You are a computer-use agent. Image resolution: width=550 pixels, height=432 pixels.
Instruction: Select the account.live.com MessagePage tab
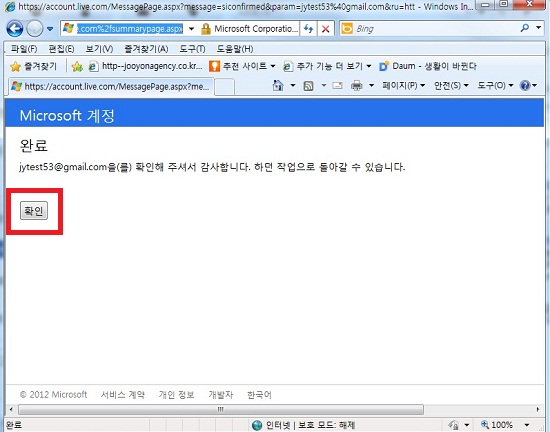[110, 86]
